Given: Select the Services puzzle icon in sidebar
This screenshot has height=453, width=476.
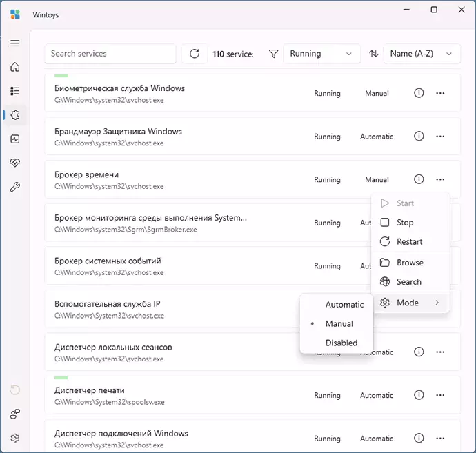Looking at the screenshot, I should coord(15,115).
